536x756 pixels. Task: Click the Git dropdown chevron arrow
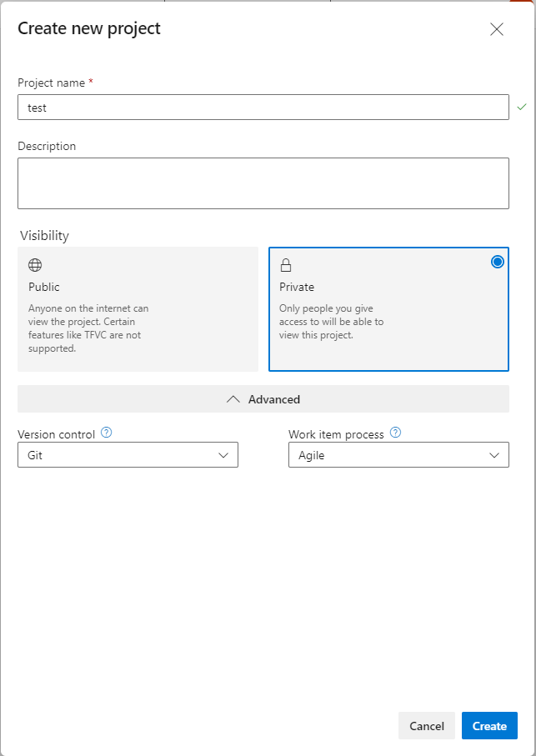click(223, 455)
